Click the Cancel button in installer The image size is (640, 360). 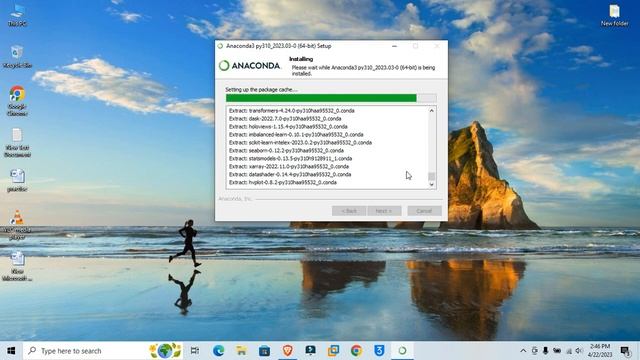[424, 211]
